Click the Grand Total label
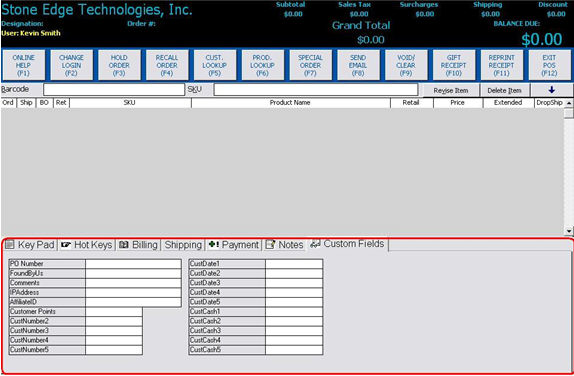 pyautogui.click(x=361, y=26)
